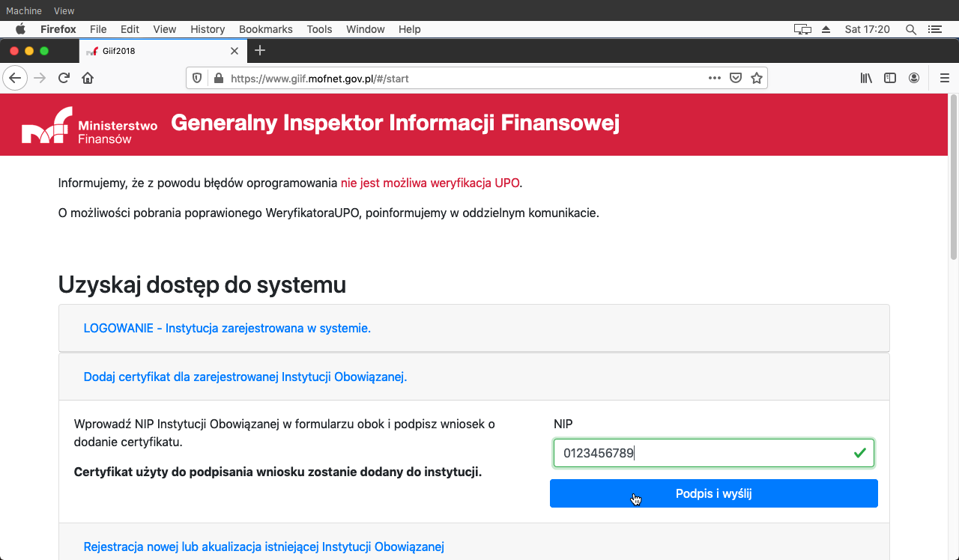The height and width of the screenshot is (560, 959).
Task: Open the Pocket save icon
Action: tap(736, 78)
